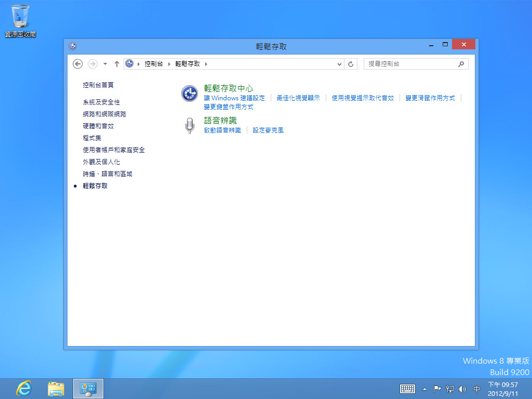Minimize the 輕鬆存取 window
532x399 pixels.
(431, 45)
